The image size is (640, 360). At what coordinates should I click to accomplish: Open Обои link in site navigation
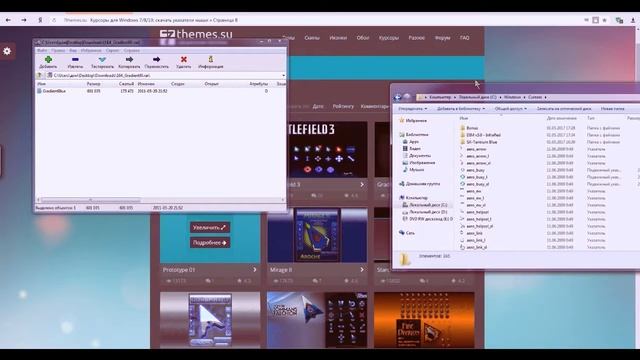click(362, 38)
